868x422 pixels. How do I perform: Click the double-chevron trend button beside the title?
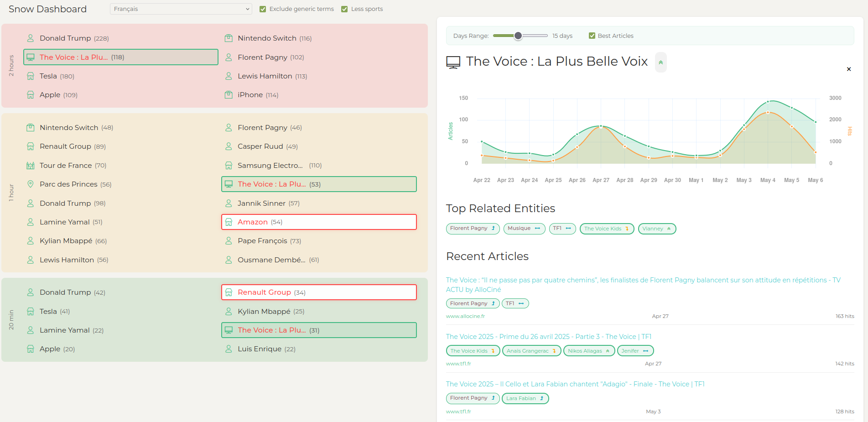tap(661, 63)
